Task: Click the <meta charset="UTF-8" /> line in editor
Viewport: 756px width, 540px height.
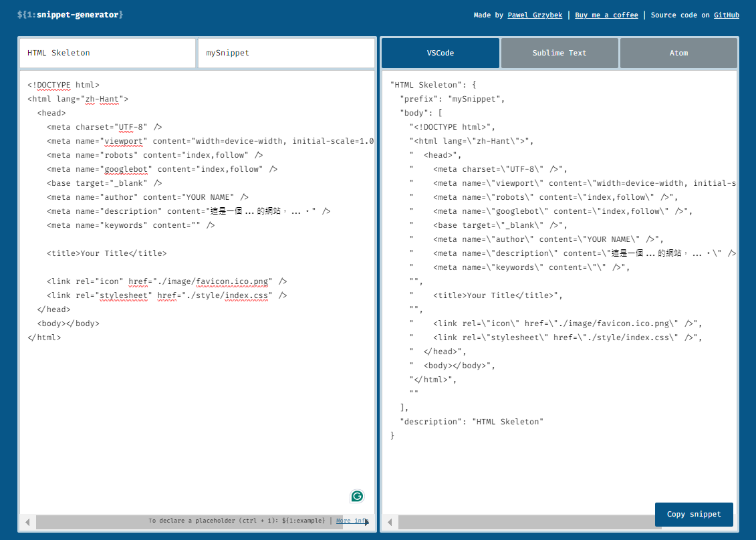Action: [x=104, y=127]
